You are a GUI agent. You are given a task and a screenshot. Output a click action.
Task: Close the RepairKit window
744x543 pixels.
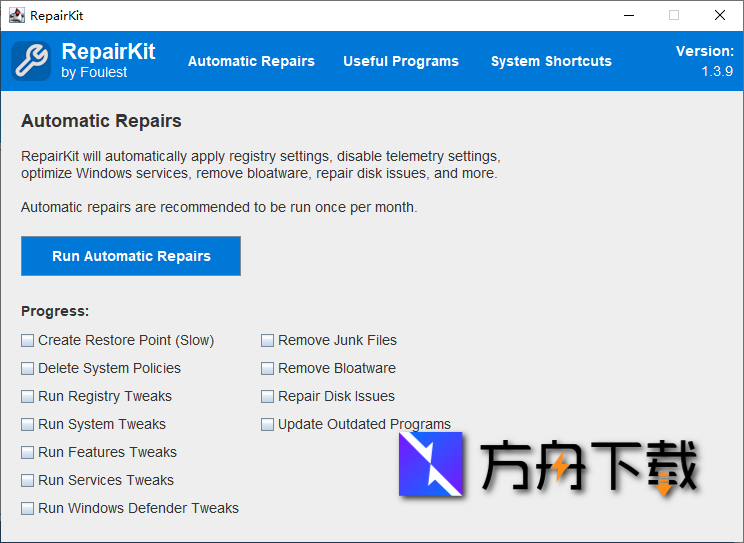tap(720, 15)
